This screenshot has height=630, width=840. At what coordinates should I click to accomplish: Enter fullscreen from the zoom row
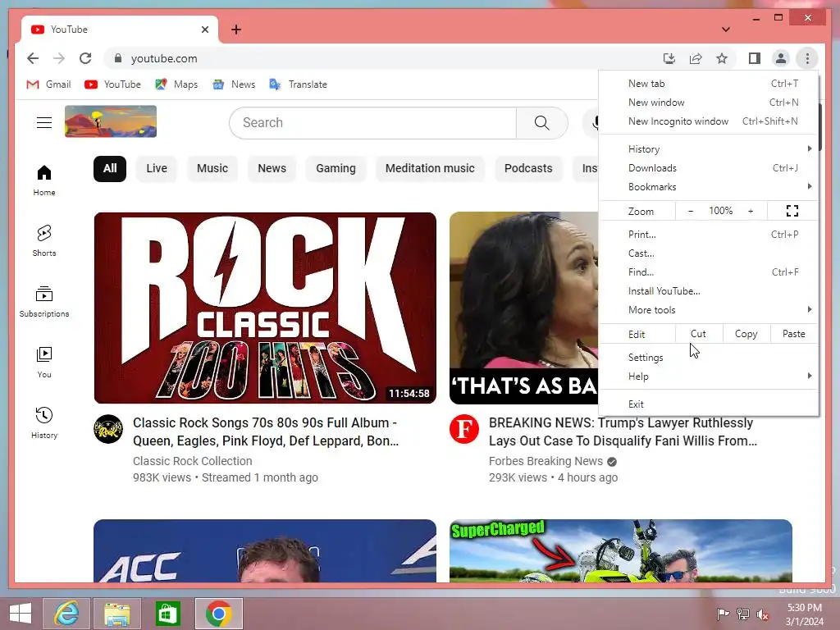click(x=792, y=211)
